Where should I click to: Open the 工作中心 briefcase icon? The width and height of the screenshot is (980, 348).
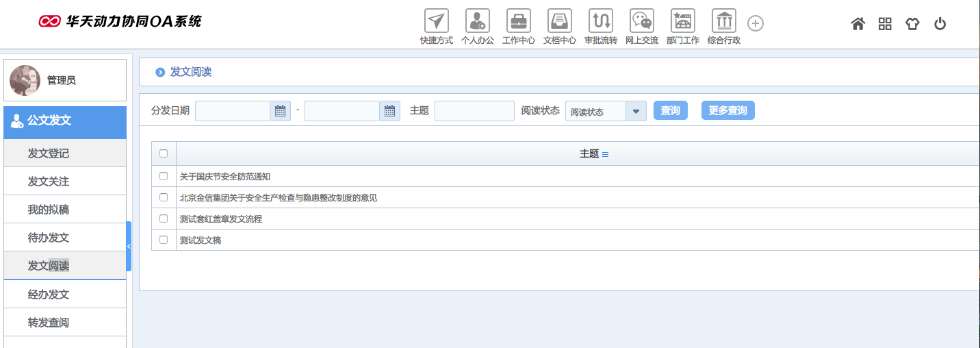click(x=519, y=21)
